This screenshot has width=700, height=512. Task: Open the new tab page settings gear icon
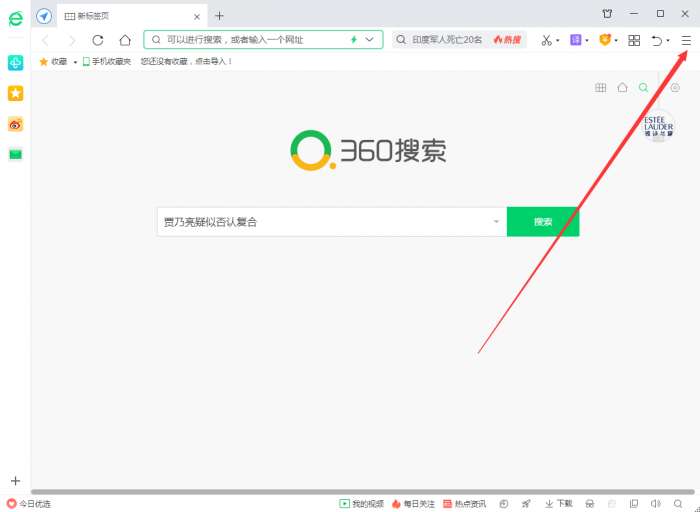click(x=675, y=87)
